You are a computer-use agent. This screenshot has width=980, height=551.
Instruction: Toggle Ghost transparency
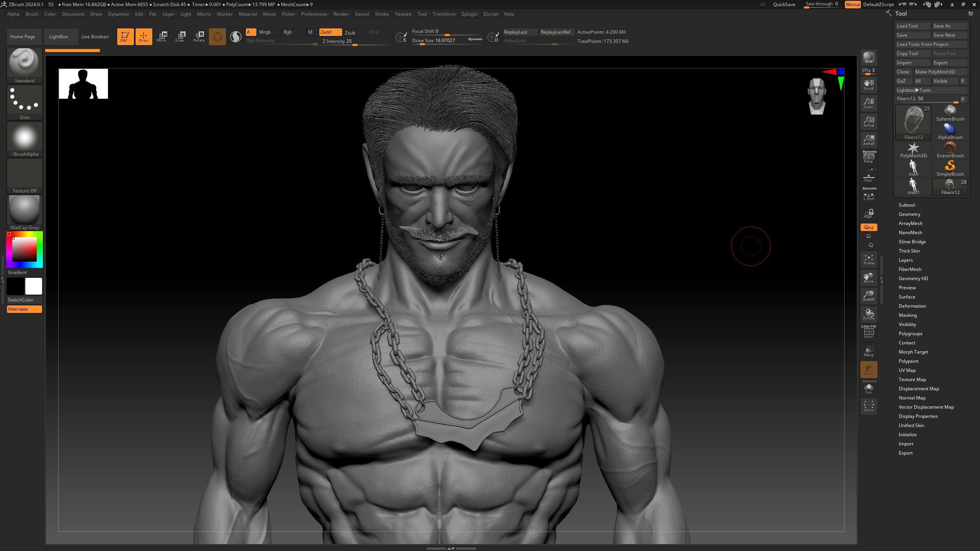tap(869, 370)
